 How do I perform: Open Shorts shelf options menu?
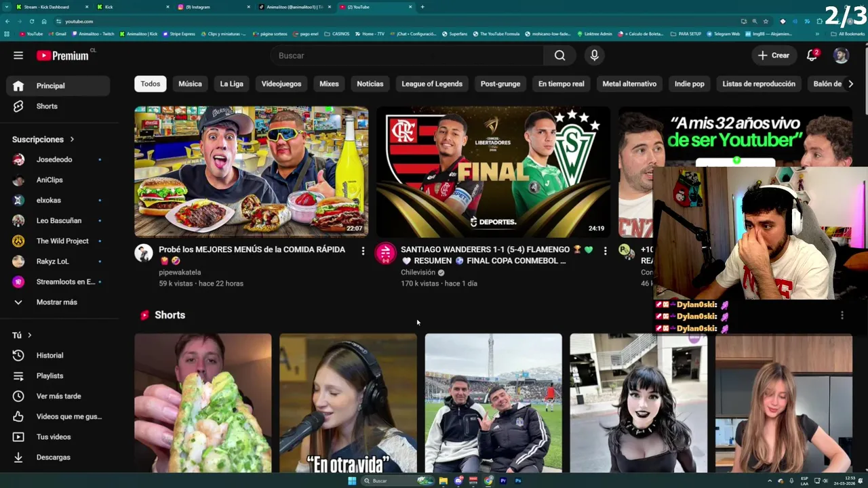coord(842,315)
